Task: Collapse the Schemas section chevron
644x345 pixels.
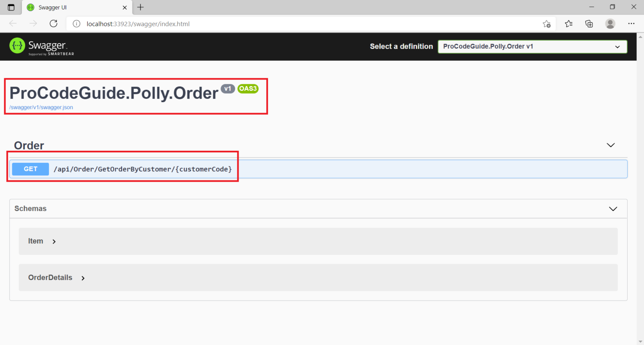Action: click(x=613, y=209)
